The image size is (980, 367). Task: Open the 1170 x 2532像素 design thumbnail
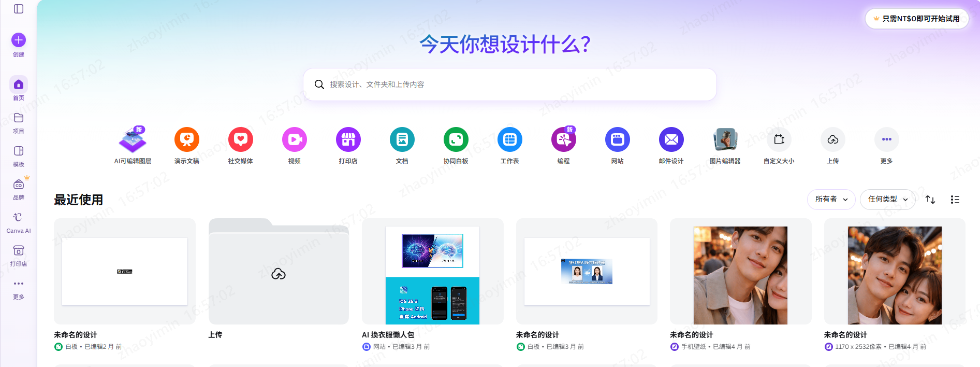pos(895,271)
